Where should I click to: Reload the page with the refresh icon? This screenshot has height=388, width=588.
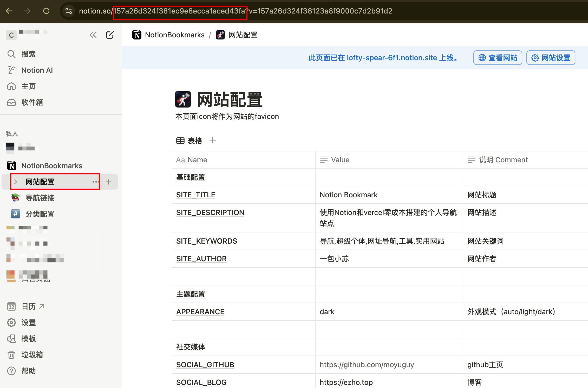(x=46, y=11)
